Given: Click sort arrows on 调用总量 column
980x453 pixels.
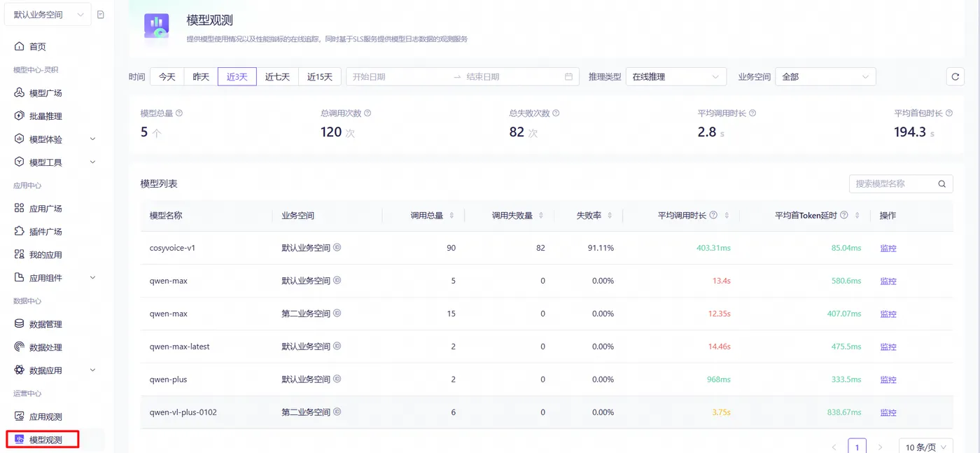Looking at the screenshot, I should [451, 216].
